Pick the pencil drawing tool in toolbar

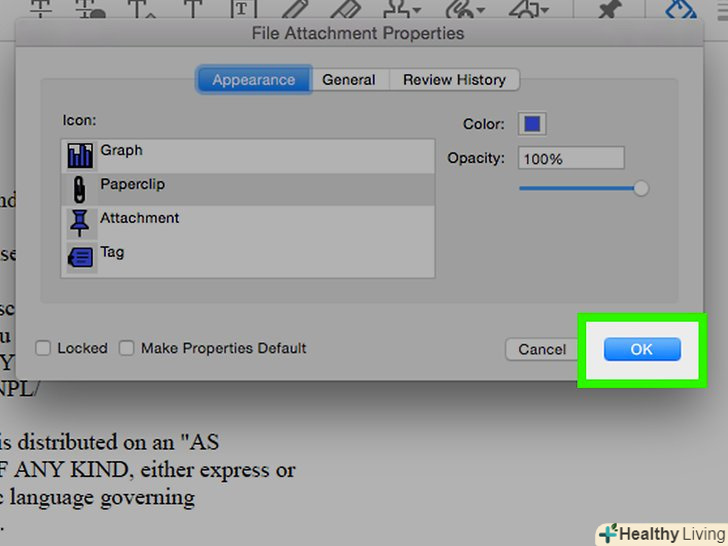[295, 9]
